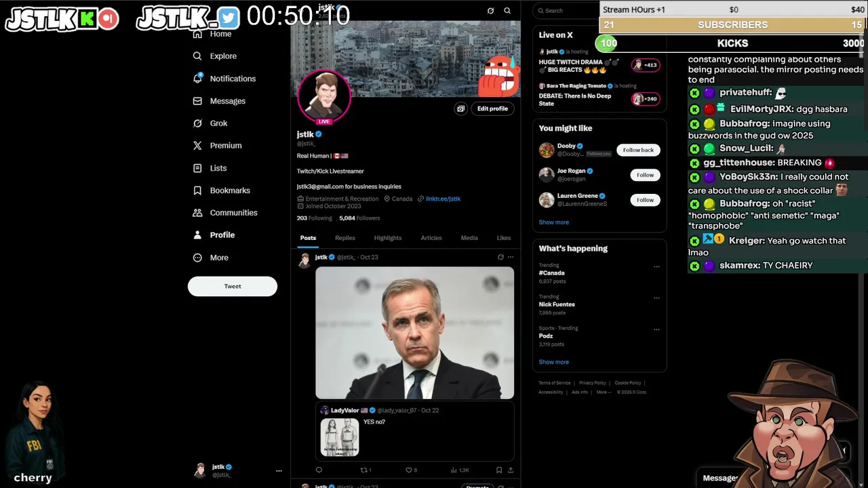Click the media icon beside Edit profile
The image size is (868, 488).
point(460,108)
